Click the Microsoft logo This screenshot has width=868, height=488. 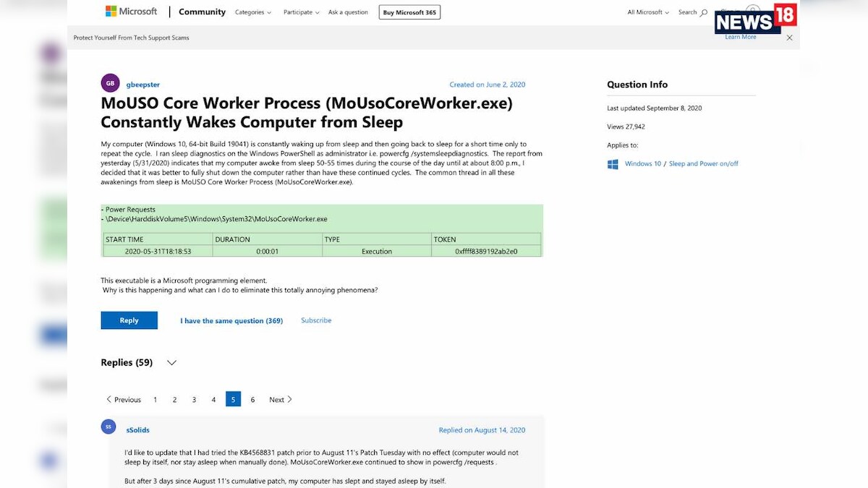click(131, 12)
